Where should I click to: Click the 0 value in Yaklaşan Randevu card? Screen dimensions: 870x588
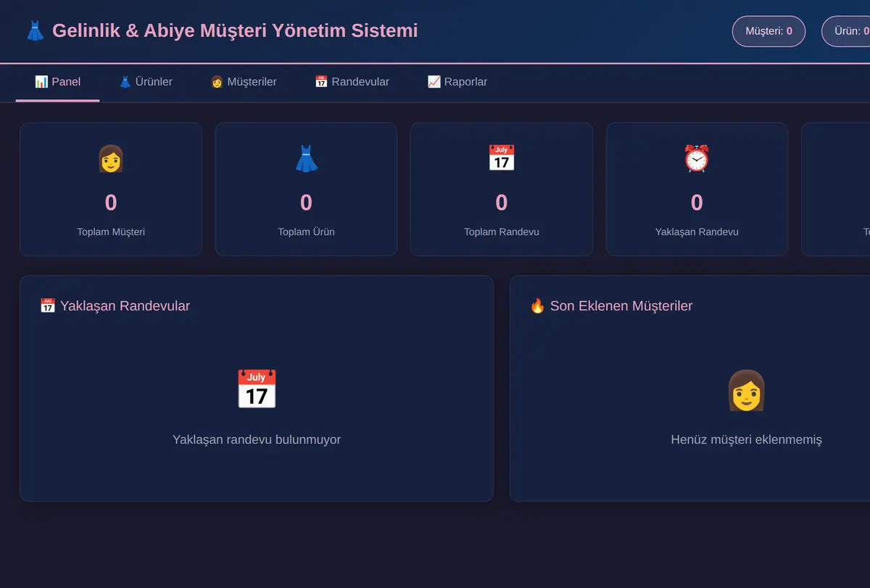click(697, 202)
